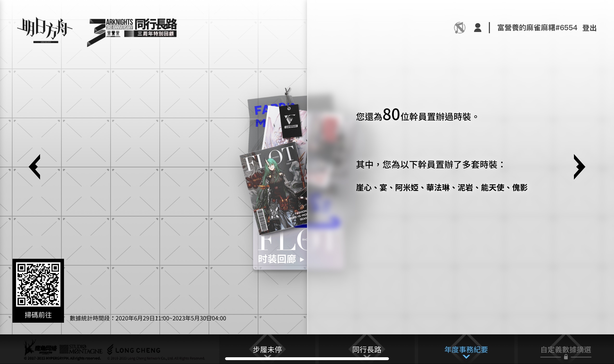Select the 年度事務紀要 tab
Screen dimensions: 614x364
tap(466, 349)
